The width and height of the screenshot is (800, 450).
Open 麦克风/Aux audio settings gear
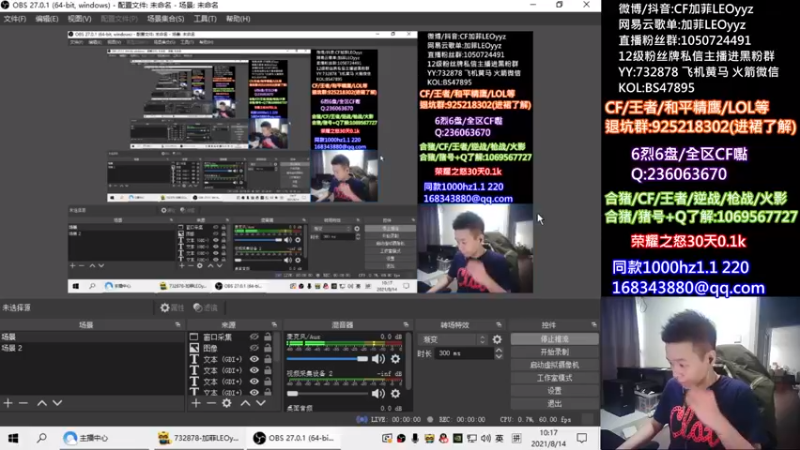point(395,359)
